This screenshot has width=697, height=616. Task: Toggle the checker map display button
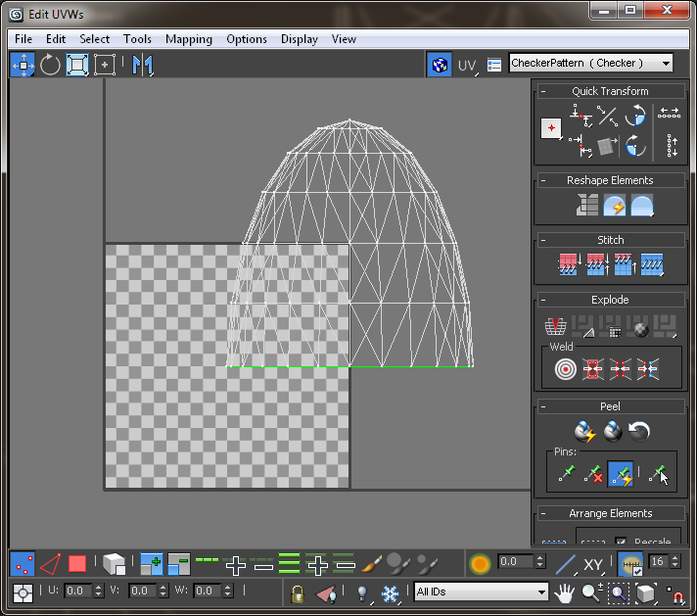[440, 65]
